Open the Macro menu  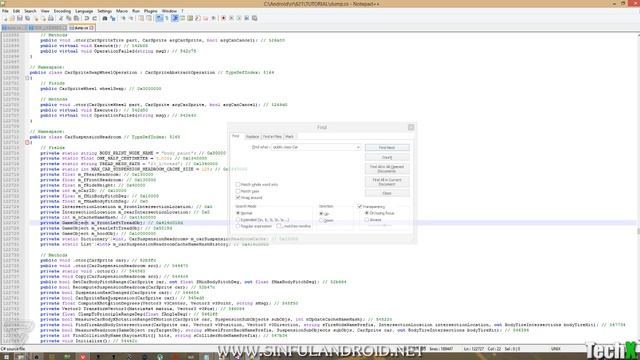(x=122, y=11)
